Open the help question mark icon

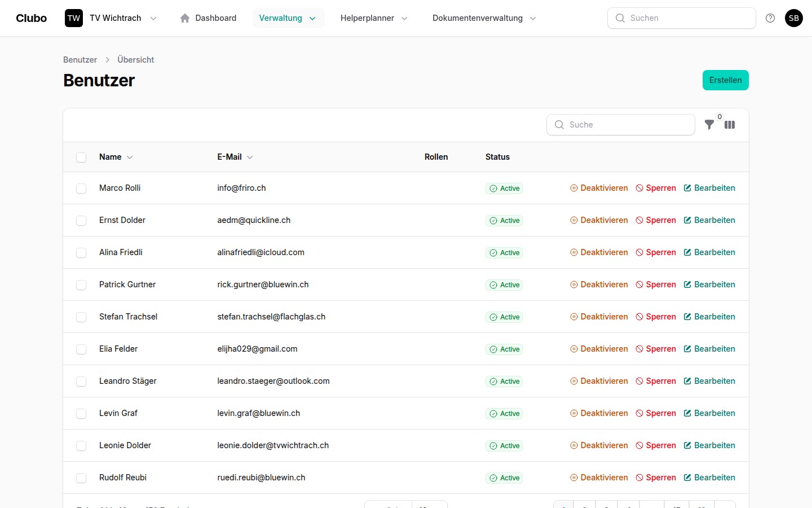(770, 18)
